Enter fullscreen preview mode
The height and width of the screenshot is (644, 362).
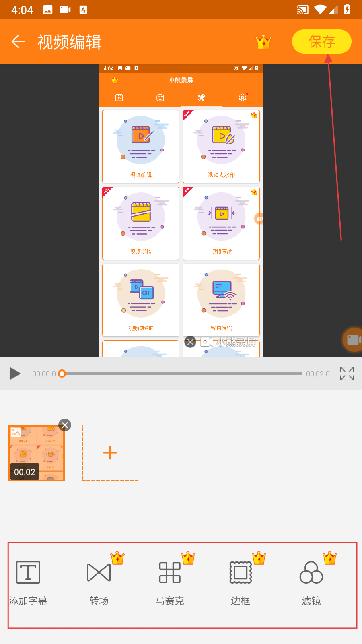click(x=347, y=374)
